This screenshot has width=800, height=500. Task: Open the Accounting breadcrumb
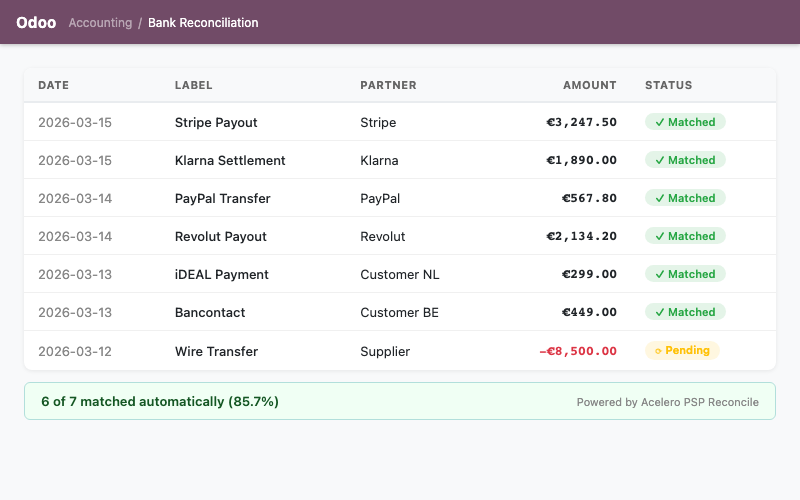100,23
